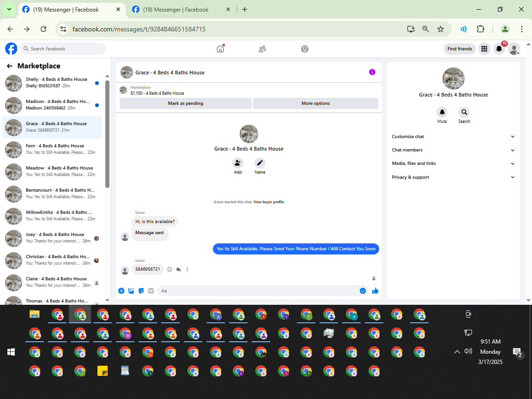Click the volume speaker tray icon
This screenshot has width=532, height=399.
(468, 351)
